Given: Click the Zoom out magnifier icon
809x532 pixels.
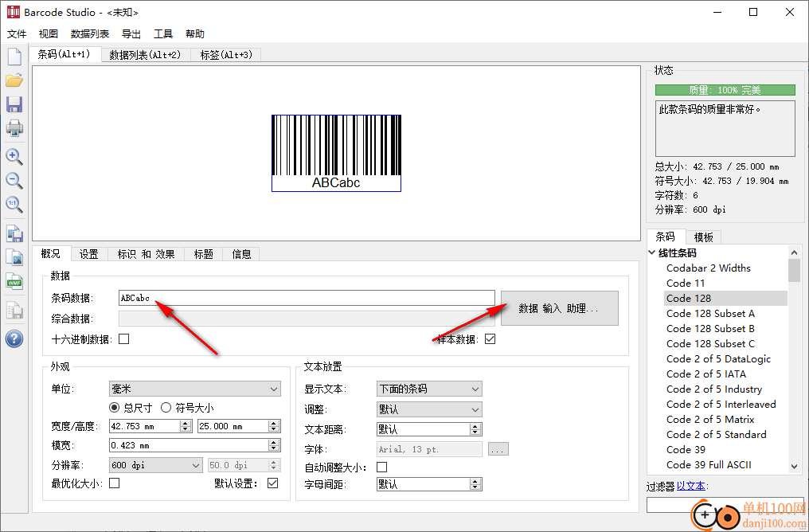Looking at the screenshot, I should [x=14, y=181].
